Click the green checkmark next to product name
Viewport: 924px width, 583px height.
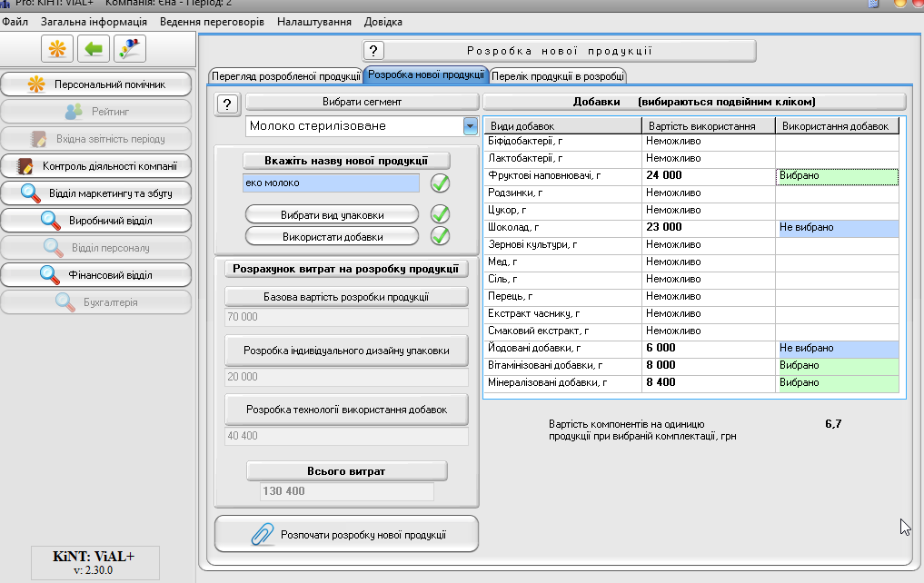pos(440,183)
